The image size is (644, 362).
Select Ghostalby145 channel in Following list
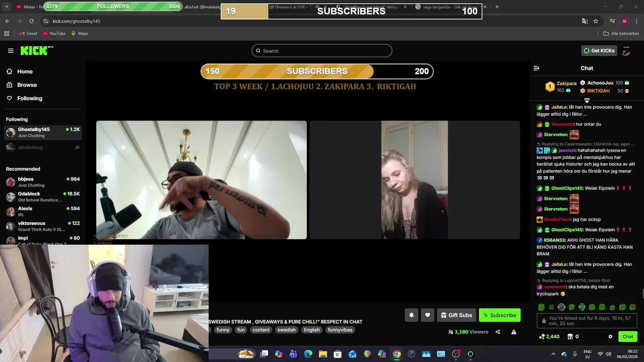43,132
